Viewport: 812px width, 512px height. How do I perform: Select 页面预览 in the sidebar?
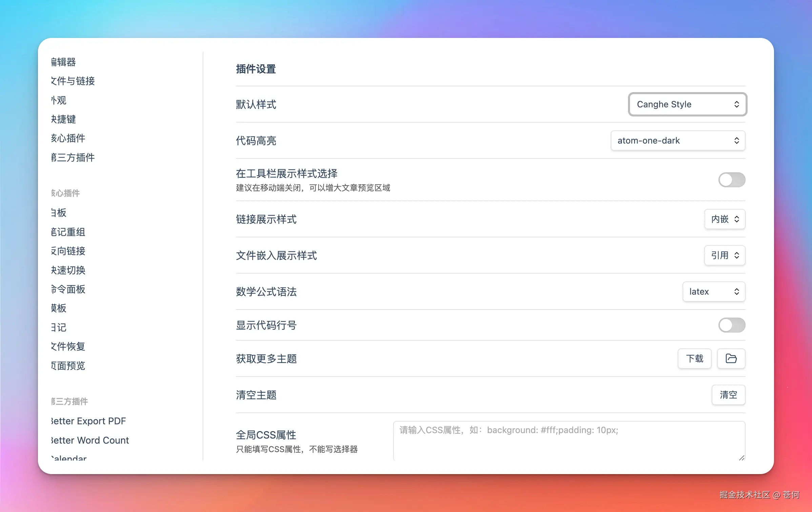[x=67, y=365]
